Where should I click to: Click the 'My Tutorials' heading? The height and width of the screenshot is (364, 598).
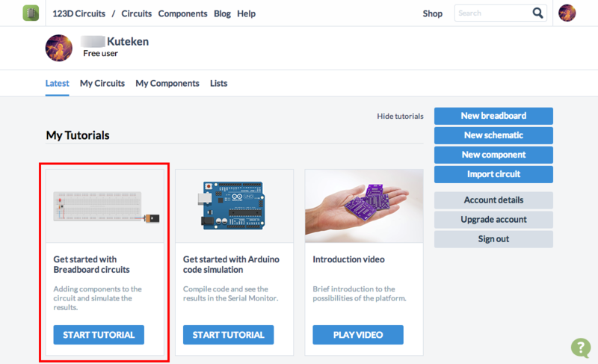tap(78, 135)
